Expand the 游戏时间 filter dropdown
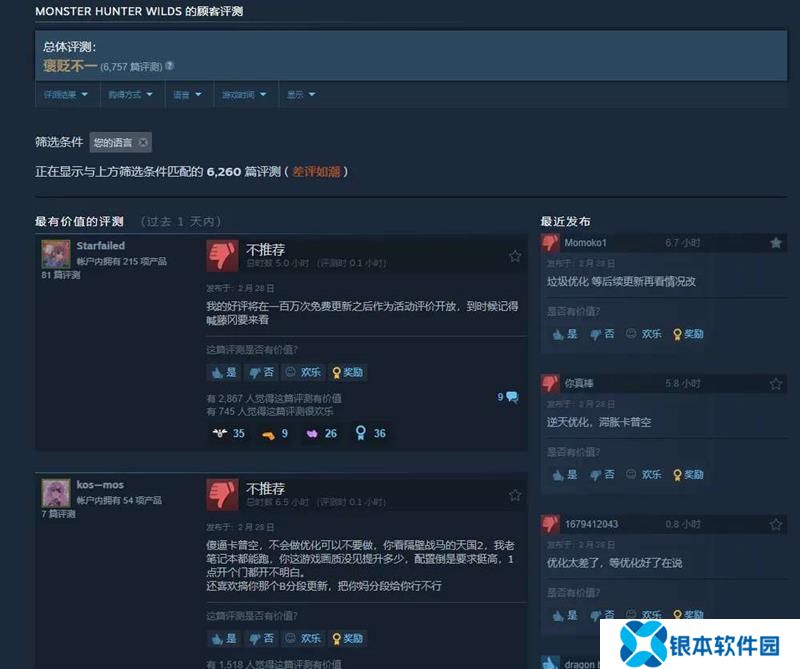 point(245,94)
